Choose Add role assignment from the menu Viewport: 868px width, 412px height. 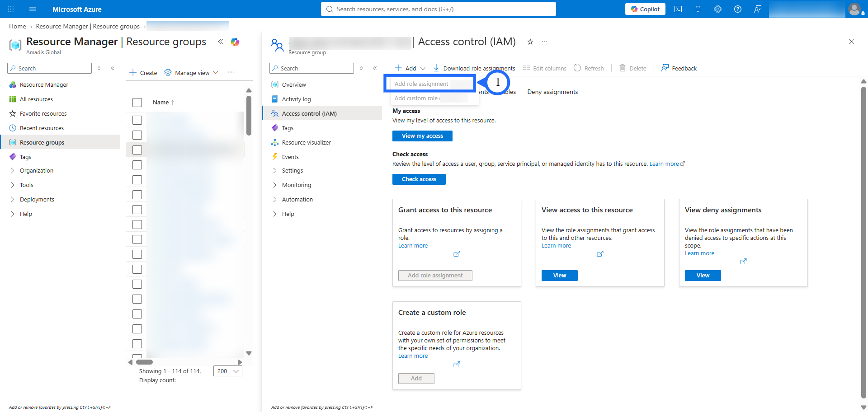[x=429, y=84]
